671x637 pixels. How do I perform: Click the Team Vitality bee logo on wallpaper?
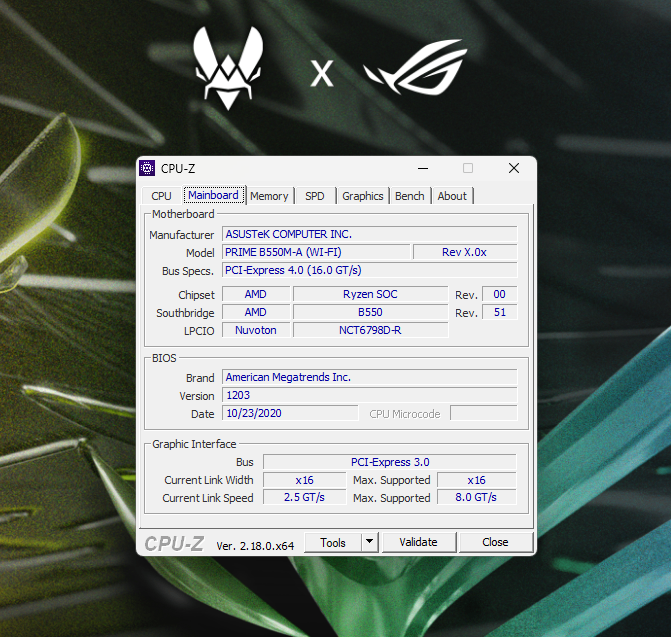(x=228, y=67)
